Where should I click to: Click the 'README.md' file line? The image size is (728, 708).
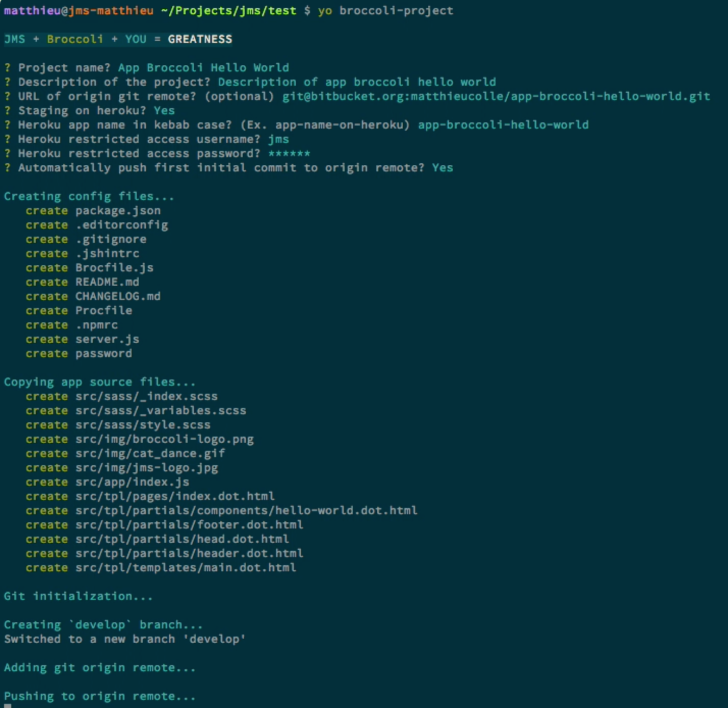tap(83, 282)
